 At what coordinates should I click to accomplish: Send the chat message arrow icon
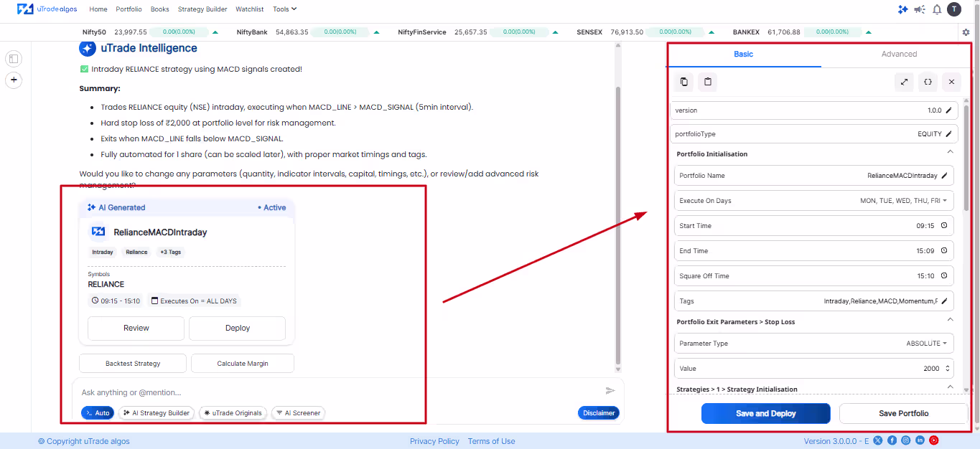[x=610, y=391]
